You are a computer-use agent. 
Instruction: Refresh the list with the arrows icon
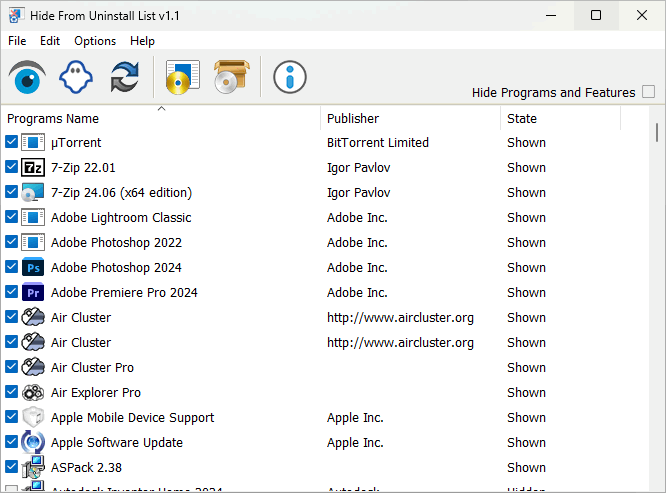124,77
